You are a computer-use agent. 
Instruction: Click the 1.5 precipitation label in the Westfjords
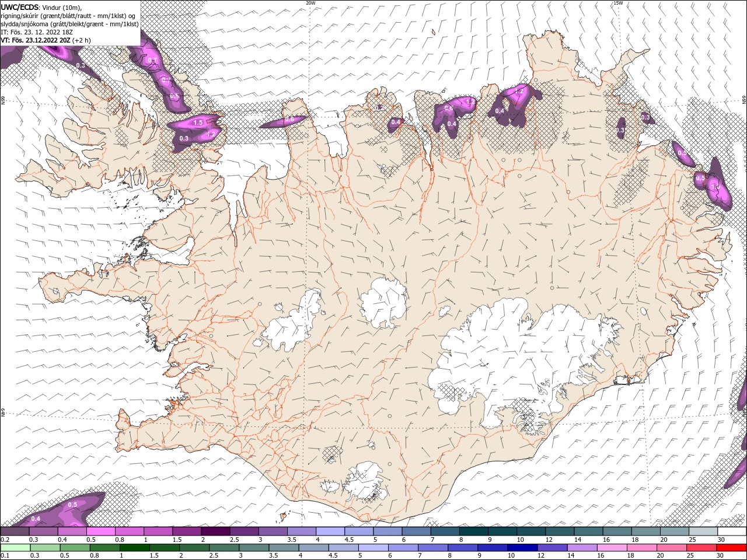click(x=198, y=123)
